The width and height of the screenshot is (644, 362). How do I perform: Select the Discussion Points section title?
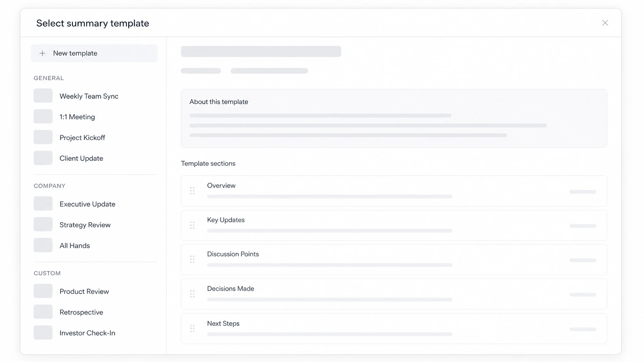(233, 254)
